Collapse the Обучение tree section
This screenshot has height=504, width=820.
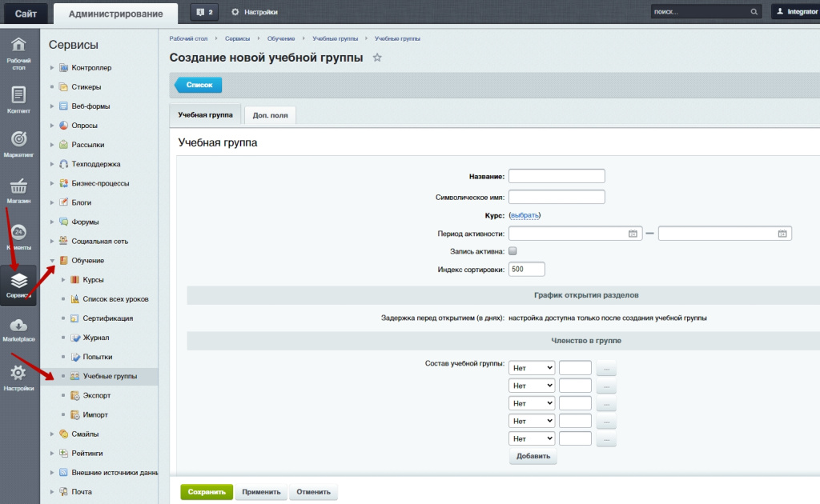[x=52, y=261]
